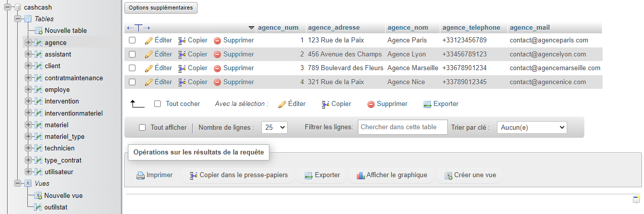The width and height of the screenshot is (644, 214).
Task: Click the red delete icon for Agence Nice row
Action: (217, 82)
